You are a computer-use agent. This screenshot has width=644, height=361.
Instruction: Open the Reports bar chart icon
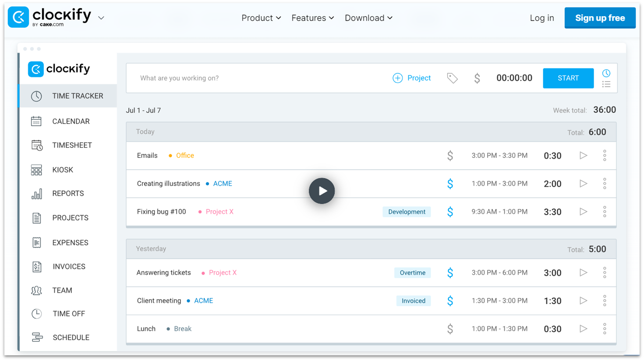(x=37, y=194)
